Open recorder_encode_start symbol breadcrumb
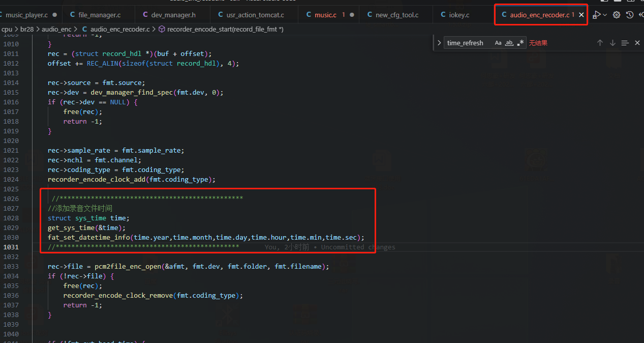 [221, 30]
